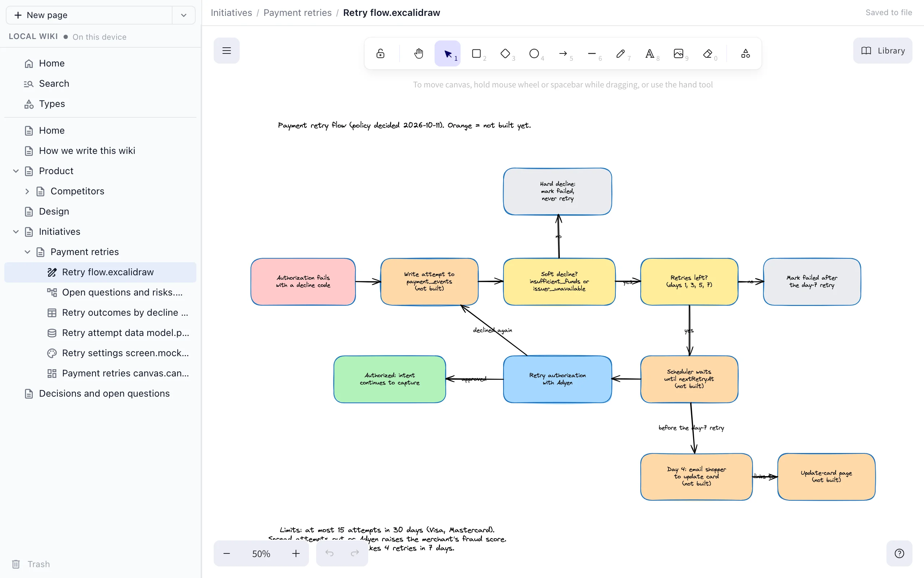924x578 pixels.
Task: Select the Text tool
Action: 650,53
